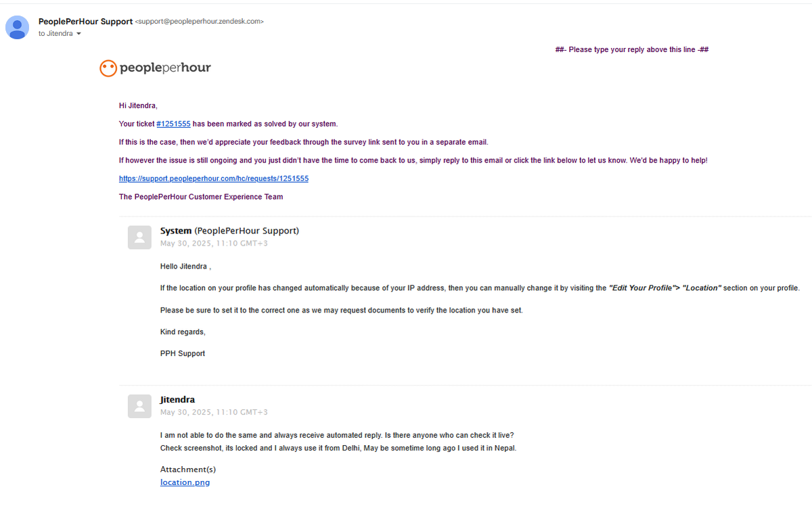Click the 'Check screenshot, its locked' sentence
The height and width of the screenshot is (508, 812).
coord(338,448)
